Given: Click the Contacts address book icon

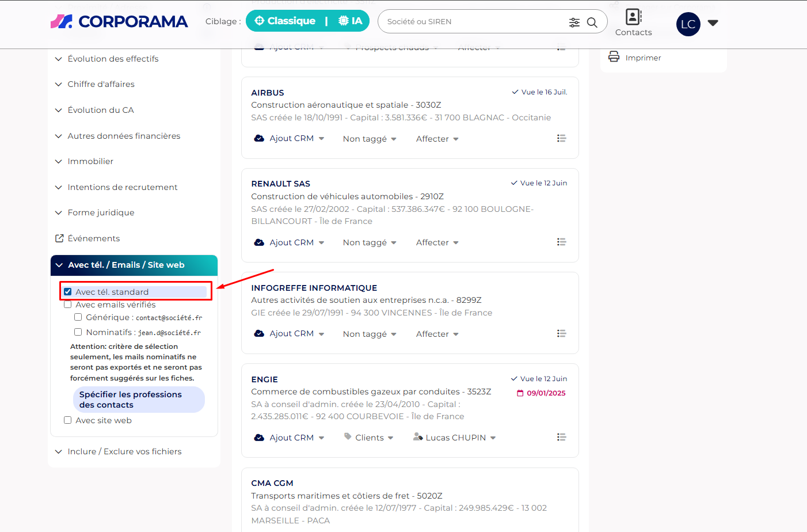Looking at the screenshot, I should click(633, 17).
